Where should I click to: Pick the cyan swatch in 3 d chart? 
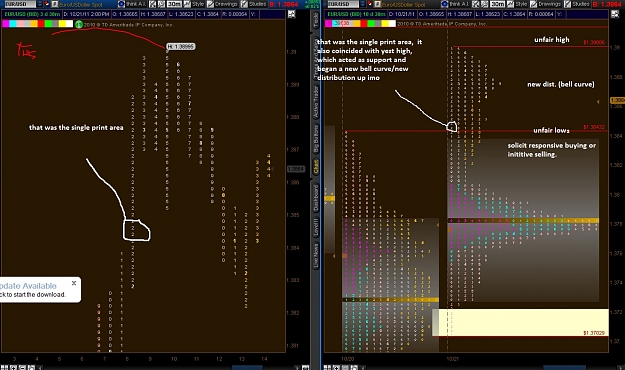13,24
